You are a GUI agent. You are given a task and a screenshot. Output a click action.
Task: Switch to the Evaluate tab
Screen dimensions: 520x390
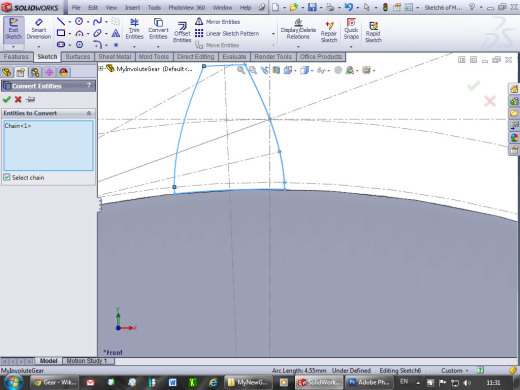pos(234,57)
